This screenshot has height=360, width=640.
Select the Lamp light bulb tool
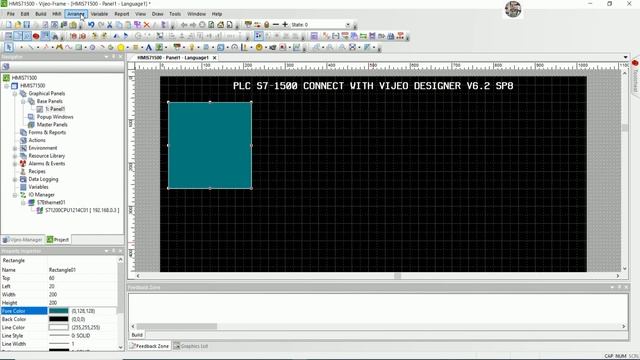[x=192, y=47]
